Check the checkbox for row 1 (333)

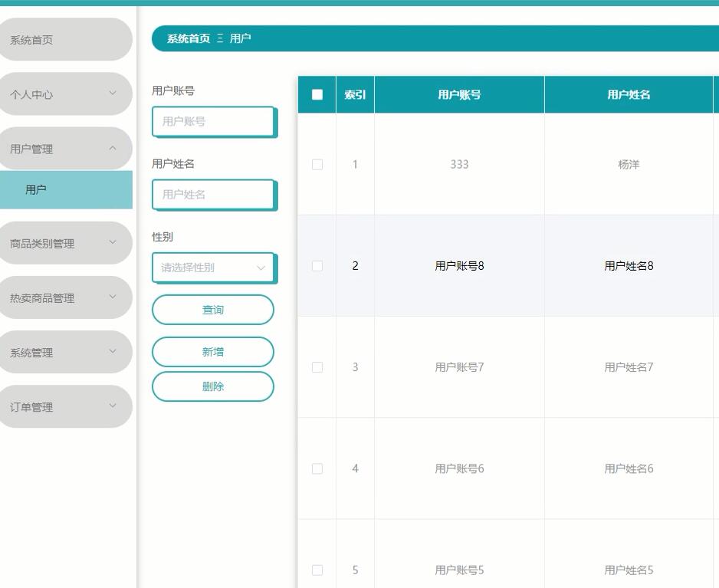click(x=317, y=164)
